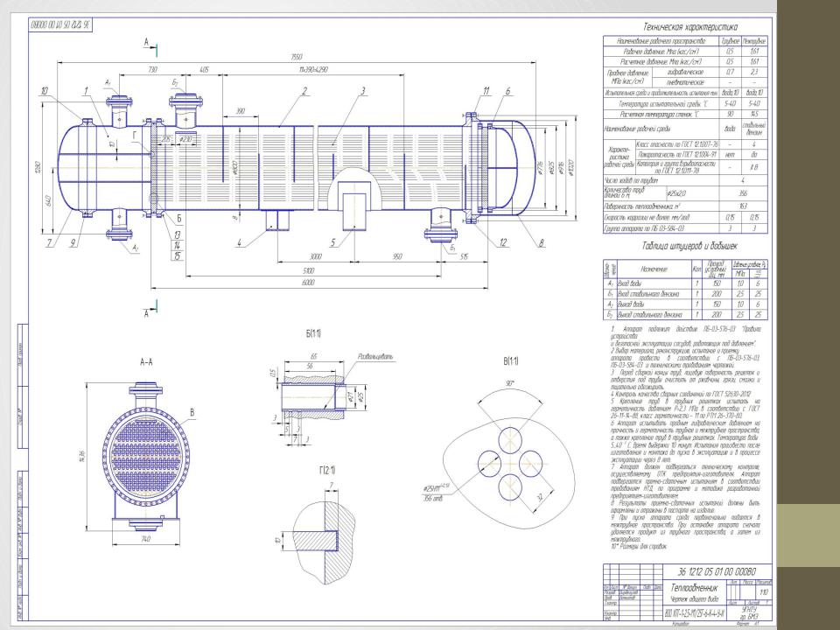Viewport: 840px width, 630px height.
Task: Click the '90°' angle in detail В
Action: 509,383
